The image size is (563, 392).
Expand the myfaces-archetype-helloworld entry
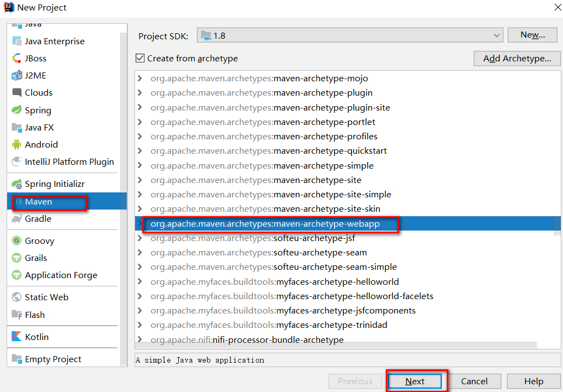pyautogui.click(x=140, y=281)
